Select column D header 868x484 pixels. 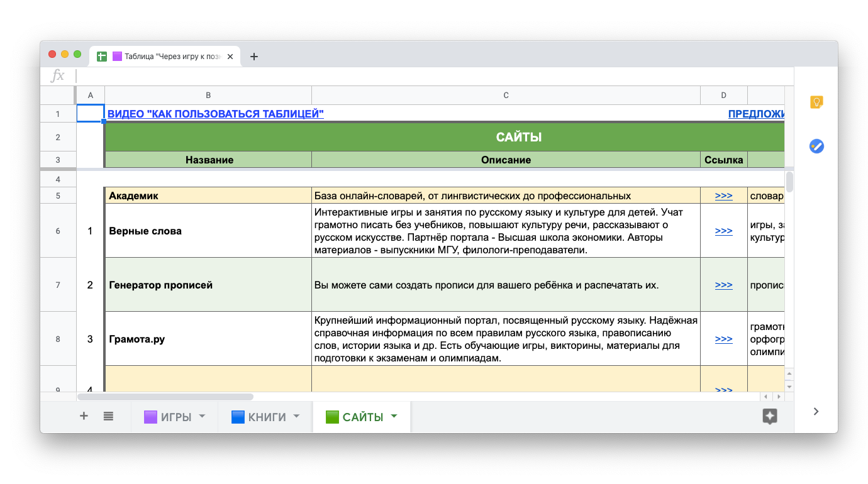[x=724, y=96]
